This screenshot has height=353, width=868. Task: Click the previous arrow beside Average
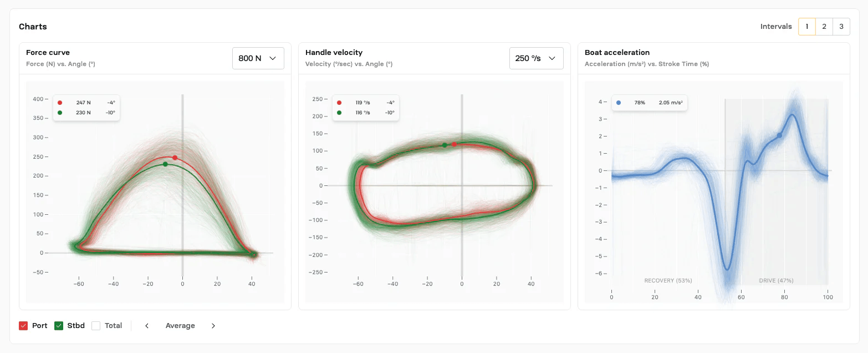147,326
